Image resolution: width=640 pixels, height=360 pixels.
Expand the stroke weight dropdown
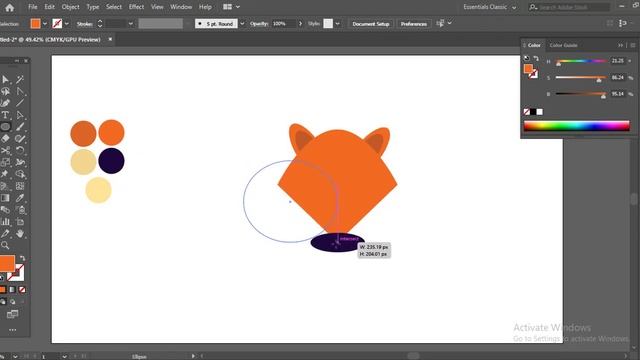131,24
